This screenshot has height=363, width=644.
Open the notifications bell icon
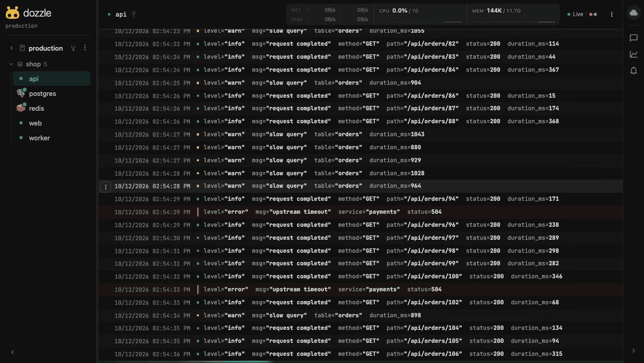[633, 71]
